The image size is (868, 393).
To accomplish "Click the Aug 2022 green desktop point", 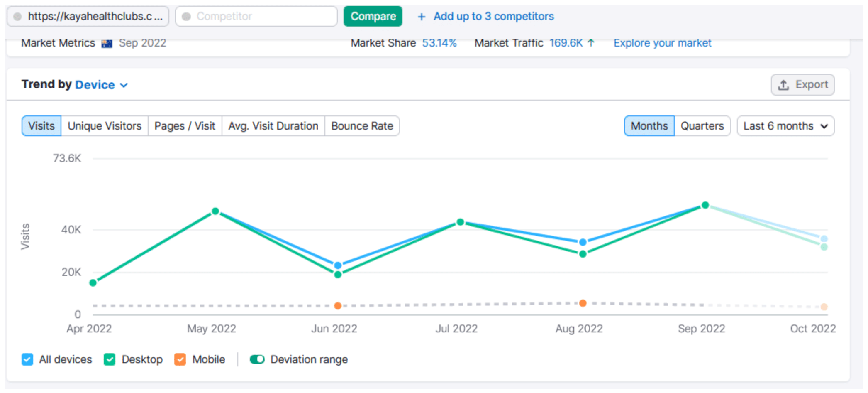I will tap(583, 254).
